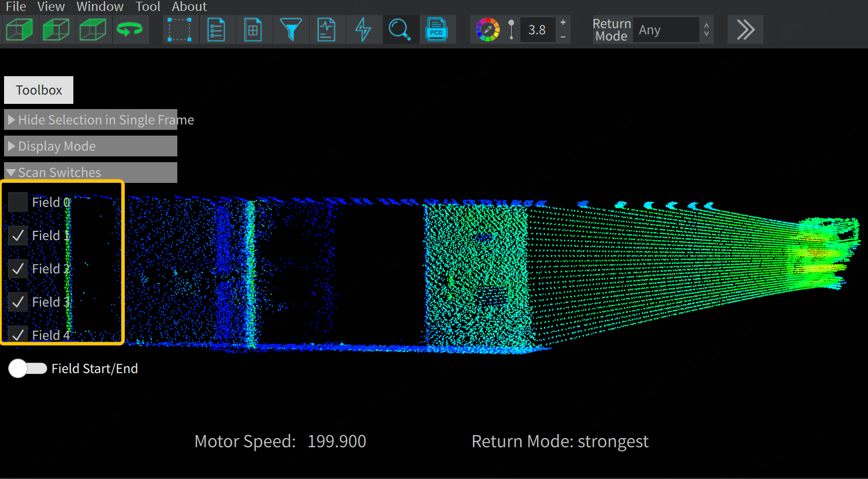This screenshot has height=479, width=868.
Task: Activate the dashed rectangle selection tool
Action: (180, 29)
